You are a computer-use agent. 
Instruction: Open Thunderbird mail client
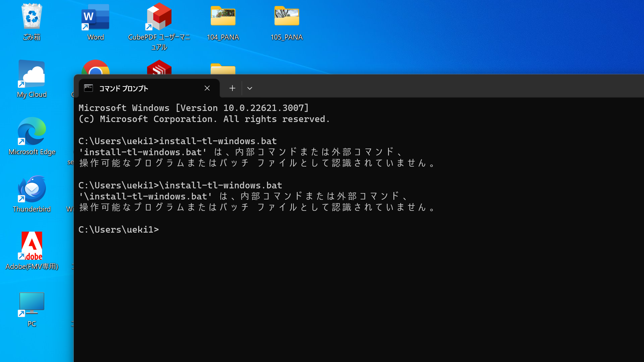(32, 189)
